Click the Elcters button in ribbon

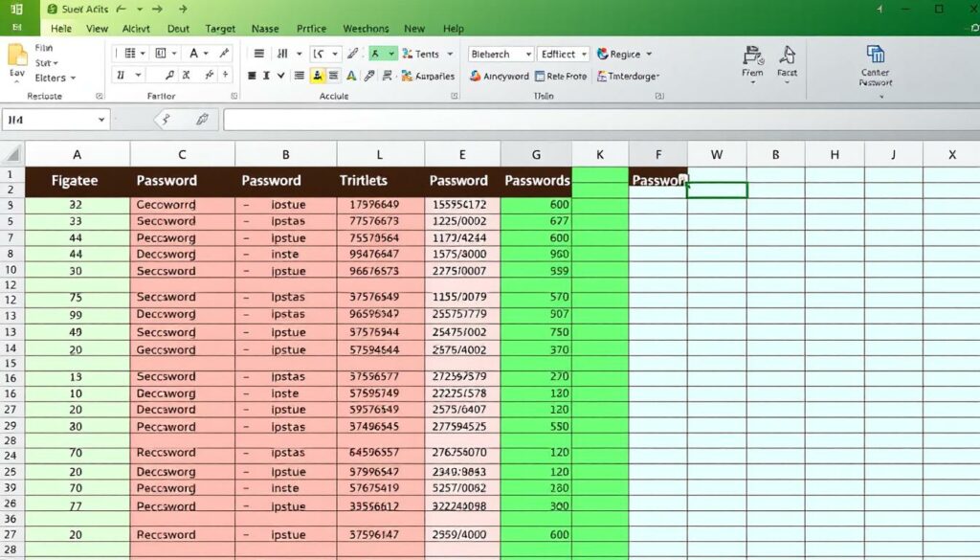[x=54, y=78]
